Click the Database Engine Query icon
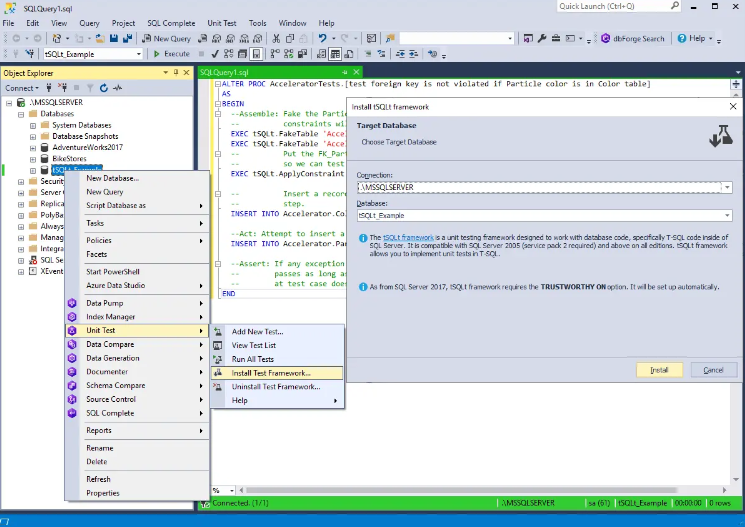The image size is (745, 527). click(x=203, y=38)
